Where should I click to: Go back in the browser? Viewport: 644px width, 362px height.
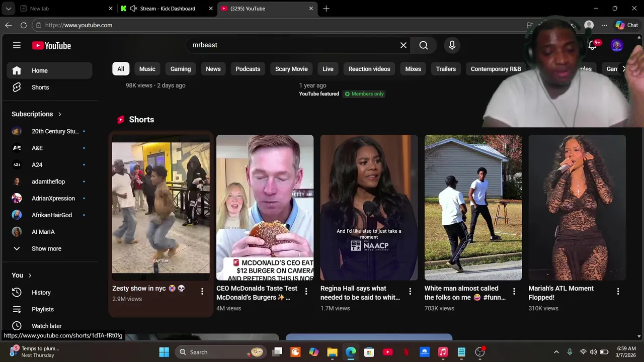[x=9, y=25]
